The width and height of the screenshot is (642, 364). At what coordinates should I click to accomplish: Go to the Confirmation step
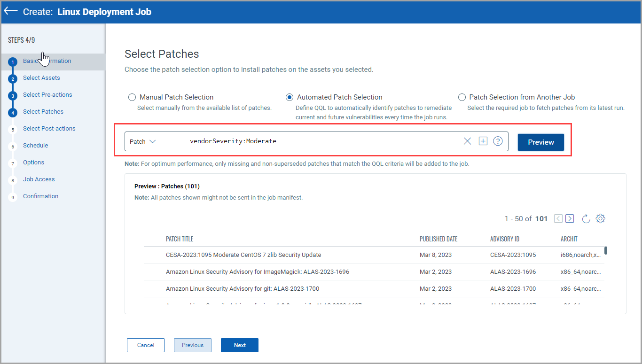tap(41, 196)
